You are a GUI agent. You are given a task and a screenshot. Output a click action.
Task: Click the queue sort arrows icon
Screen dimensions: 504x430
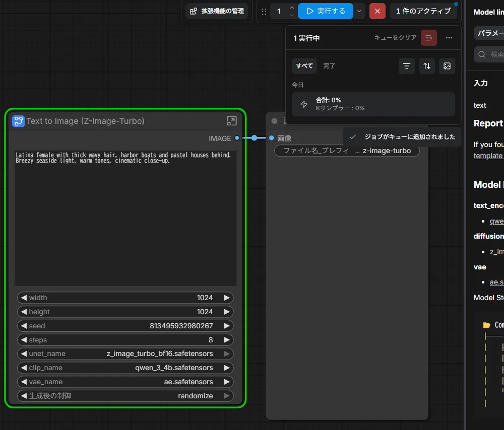[x=427, y=66]
